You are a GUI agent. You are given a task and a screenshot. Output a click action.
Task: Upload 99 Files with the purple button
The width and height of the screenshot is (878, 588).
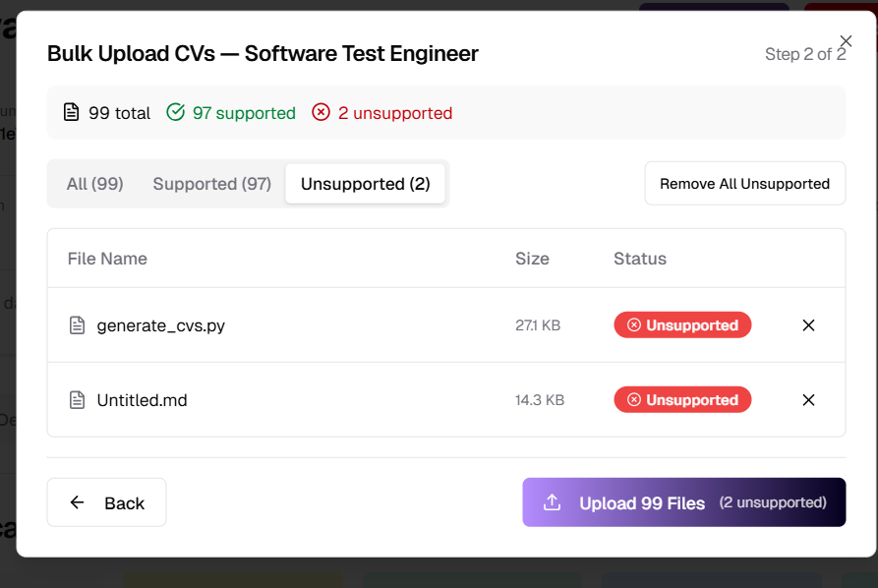click(683, 502)
